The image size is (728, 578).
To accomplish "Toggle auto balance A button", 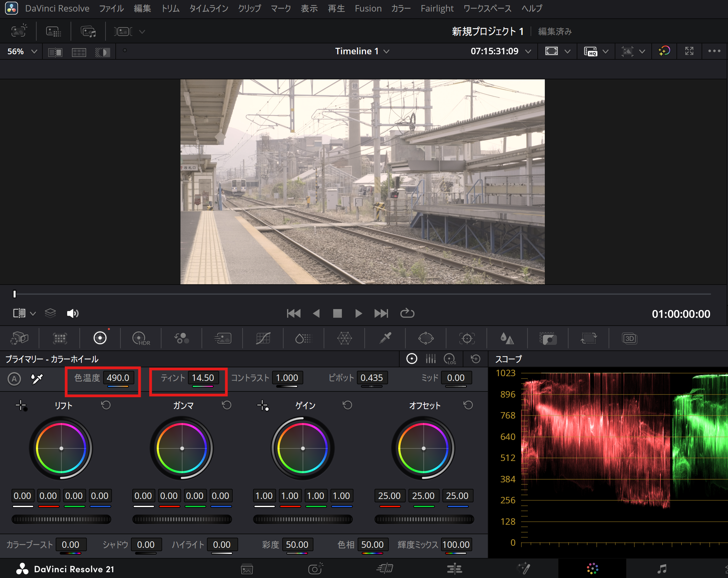I will click(14, 379).
